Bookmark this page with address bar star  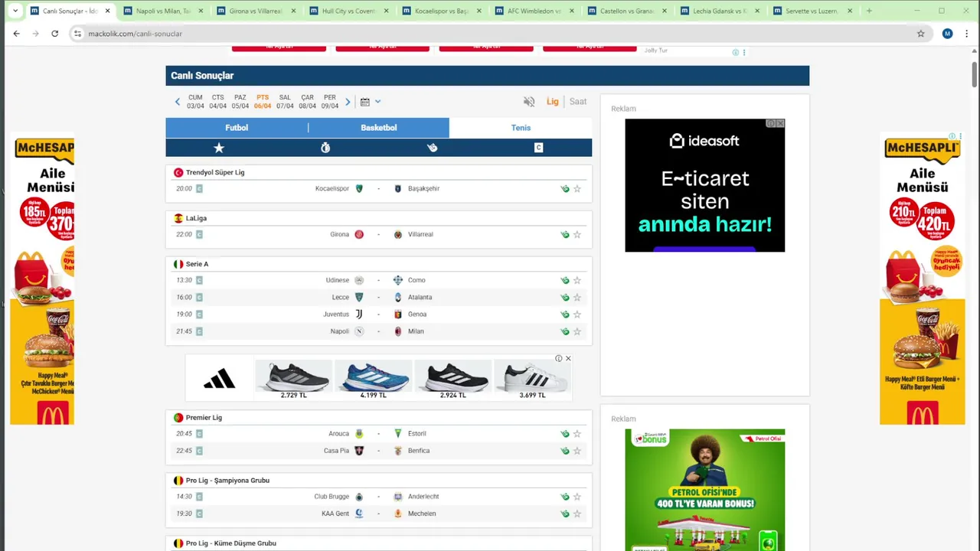click(x=921, y=34)
